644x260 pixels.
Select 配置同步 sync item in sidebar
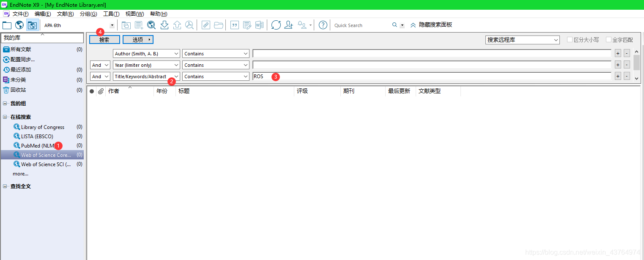(22, 60)
